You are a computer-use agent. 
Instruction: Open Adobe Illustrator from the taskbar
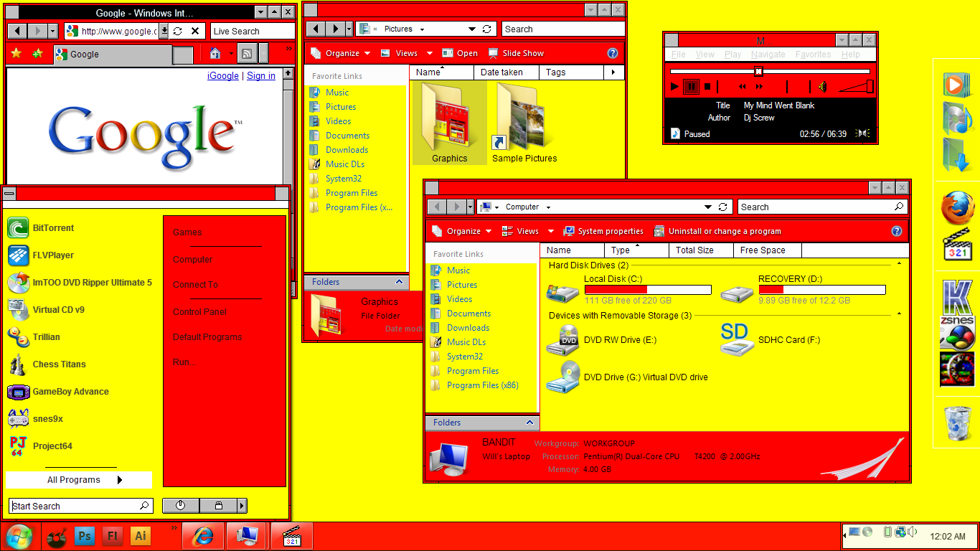pyautogui.click(x=140, y=536)
